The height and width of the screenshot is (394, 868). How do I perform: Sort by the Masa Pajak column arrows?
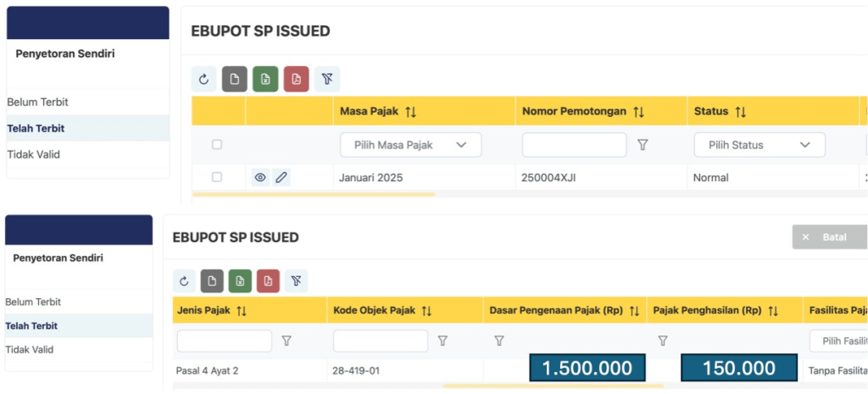tap(411, 112)
